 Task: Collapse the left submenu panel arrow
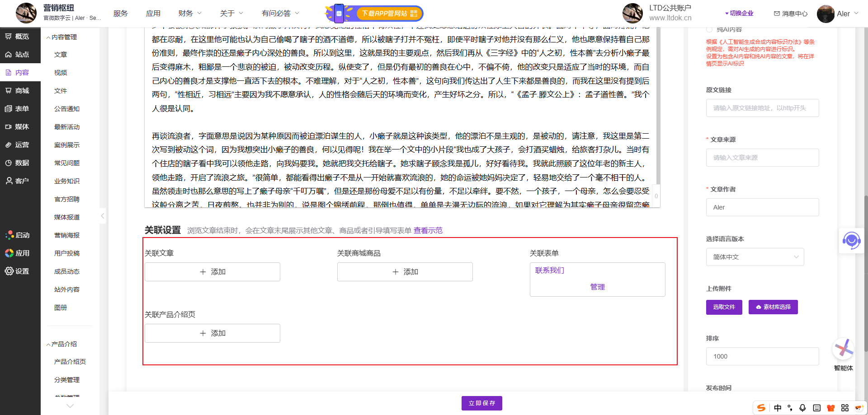click(x=103, y=216)
